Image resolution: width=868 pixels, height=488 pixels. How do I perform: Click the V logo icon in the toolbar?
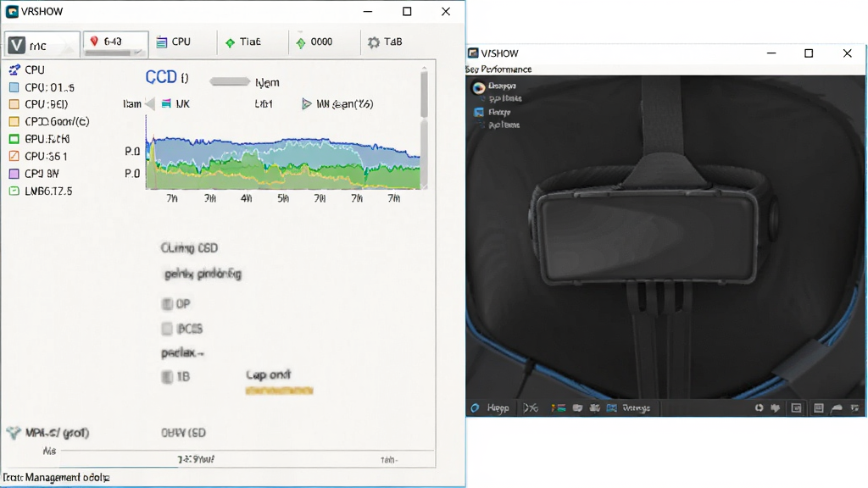pyautogui.click(x=17, y=45)
